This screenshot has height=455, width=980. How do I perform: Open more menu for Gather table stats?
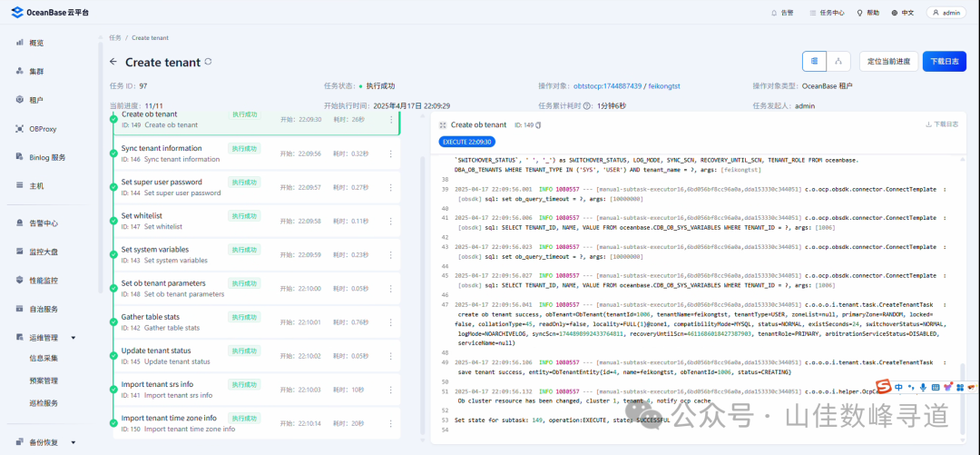click(x=391, y=322)
